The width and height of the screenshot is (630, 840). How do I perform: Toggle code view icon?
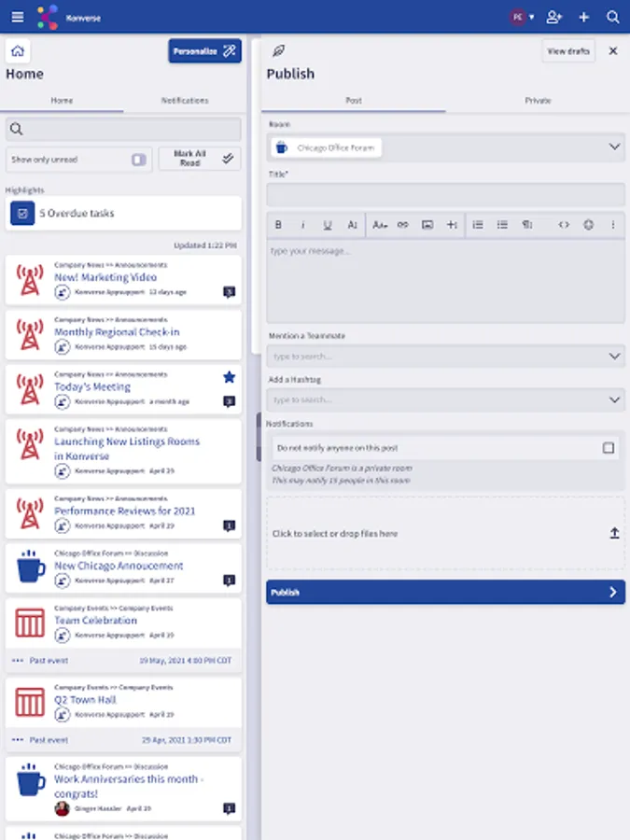coord(564,225)
